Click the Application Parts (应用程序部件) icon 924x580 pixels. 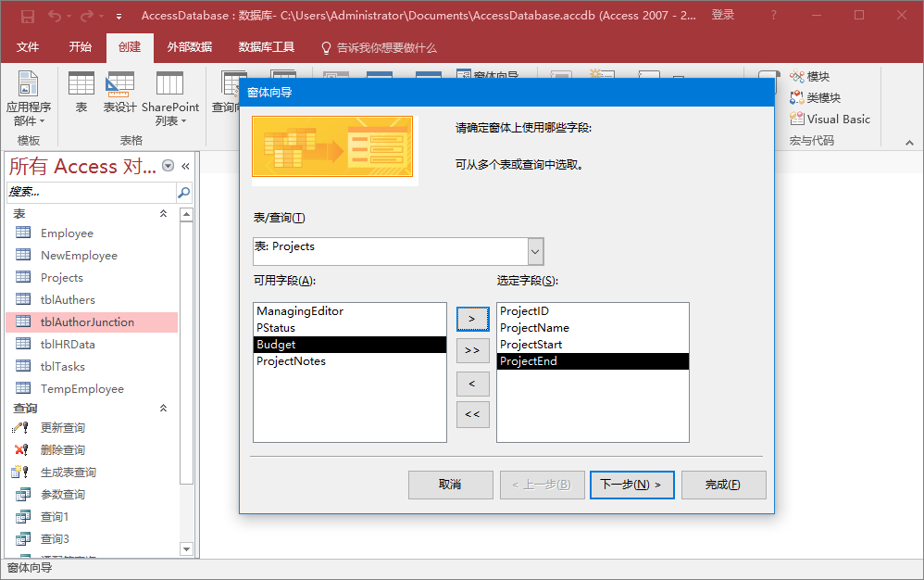(x=29, y=84)
